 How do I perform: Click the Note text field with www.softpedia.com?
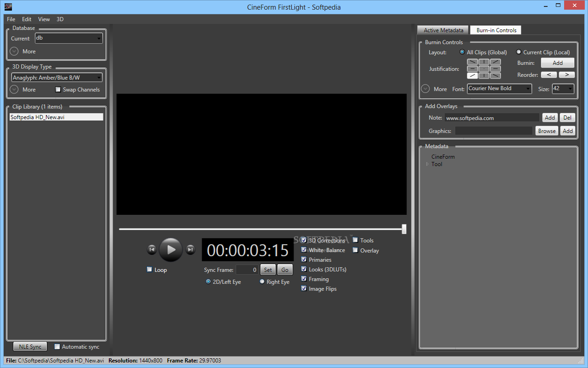(x=492, y=118)
